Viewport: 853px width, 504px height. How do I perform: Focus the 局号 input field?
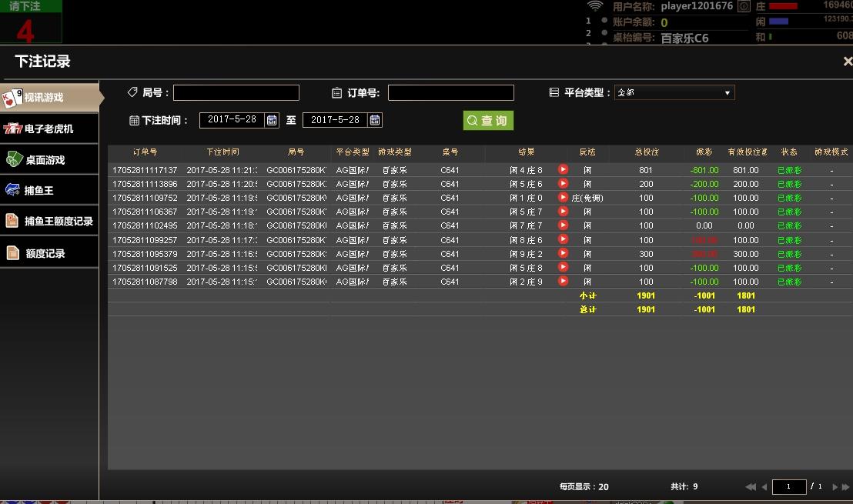(236, 92)
